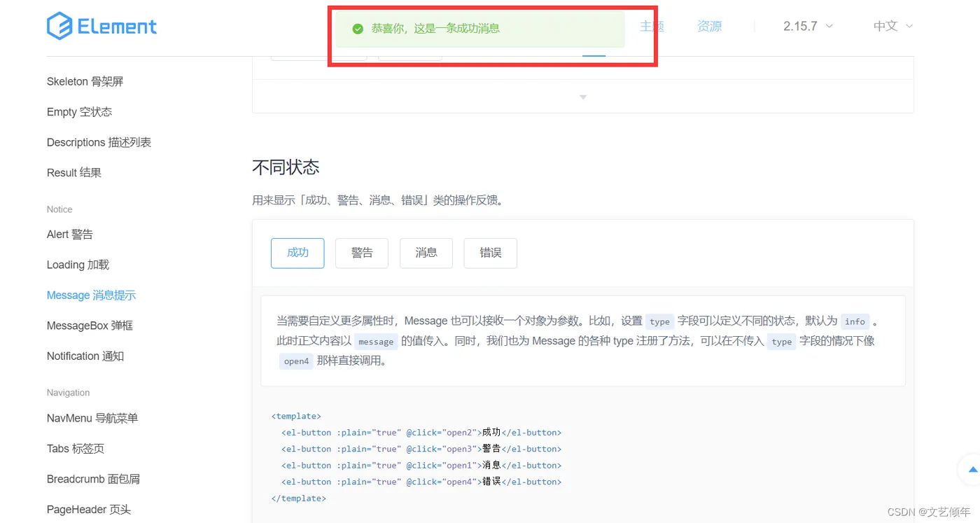The height and width of the screenshot is (523, 980).
Task: Click the 错误 demo button
Action: [x=490, y=253]
